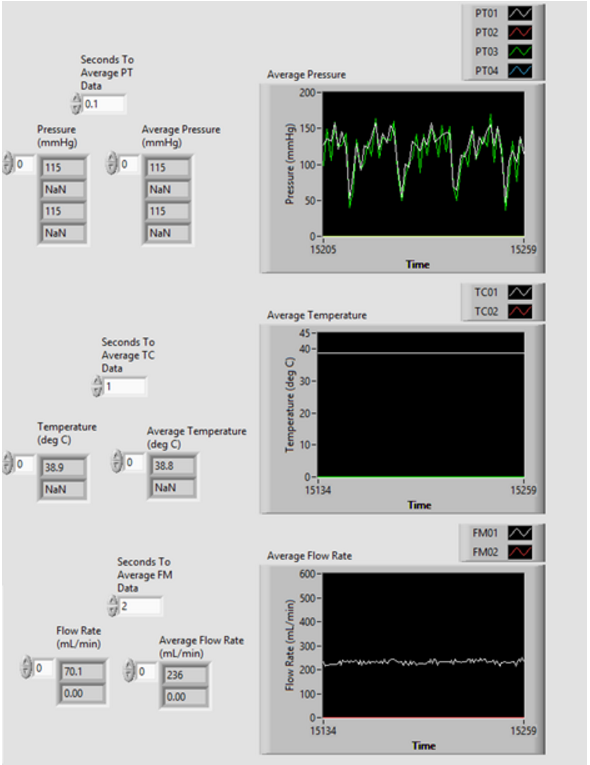Click the TC02 red plot legend icon
The width and height of the screenshot is (590, 765).
pos(520,311)
